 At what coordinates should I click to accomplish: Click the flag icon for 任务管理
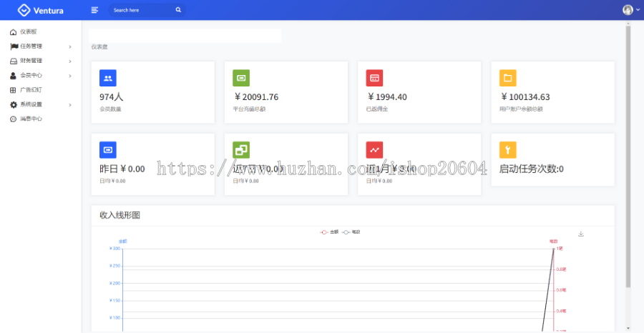pyautogui.click(x=14, y=46)
